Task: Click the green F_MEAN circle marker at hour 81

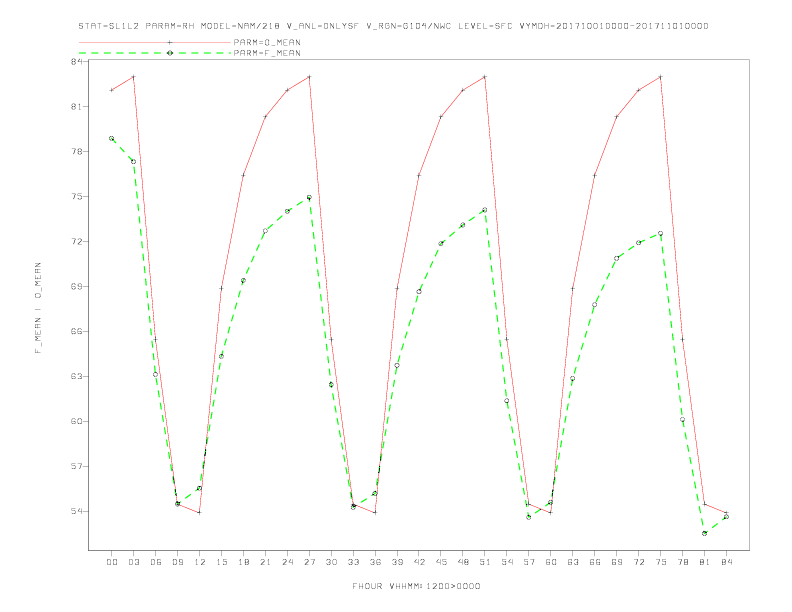Action: point(705,533)
